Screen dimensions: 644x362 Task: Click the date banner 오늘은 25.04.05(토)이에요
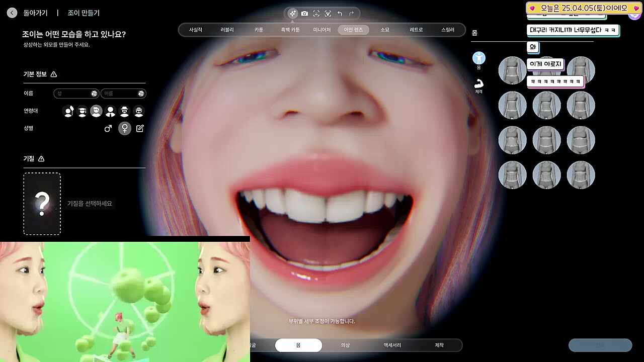(584, 8)
